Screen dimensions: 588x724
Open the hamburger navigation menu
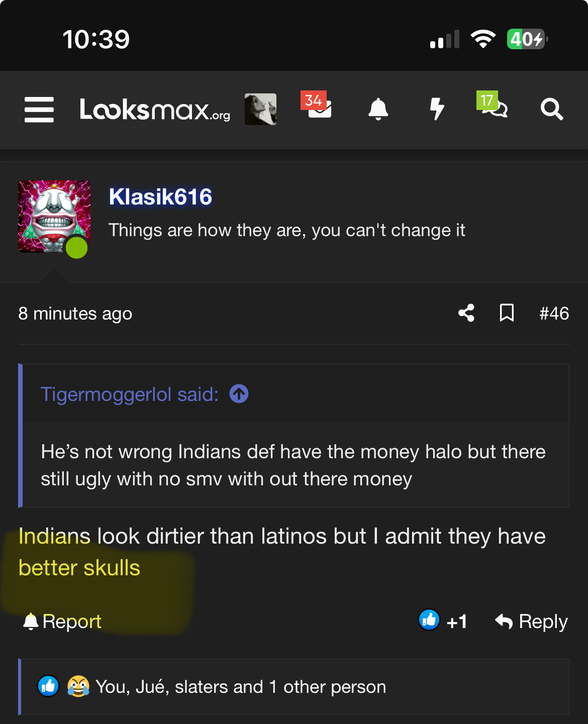39,110
